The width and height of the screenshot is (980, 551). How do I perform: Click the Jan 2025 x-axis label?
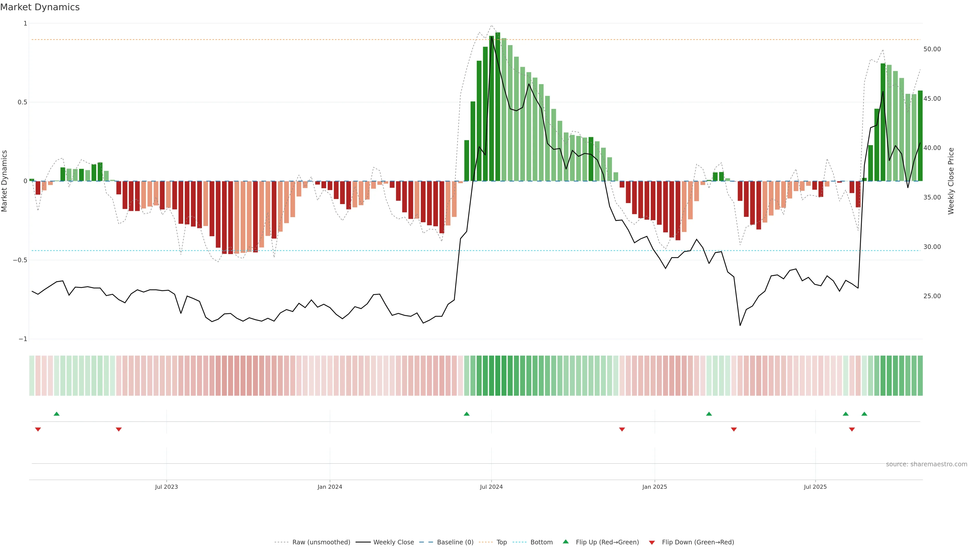pos(654,487)
